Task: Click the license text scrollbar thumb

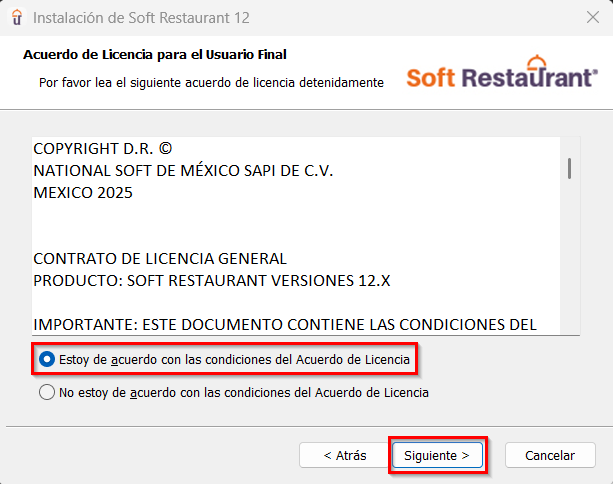Action: [570, 169]
